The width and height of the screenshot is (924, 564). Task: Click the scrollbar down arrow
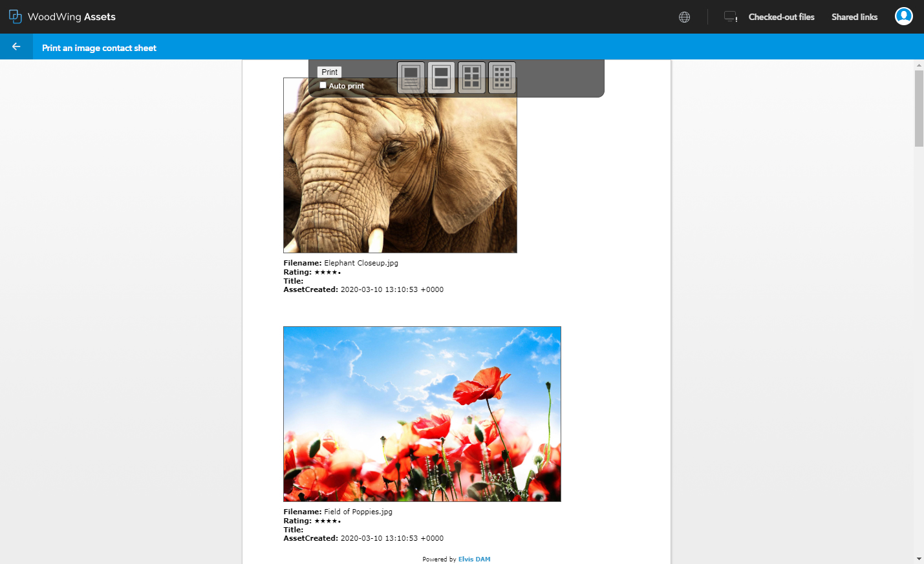point(919,559)
